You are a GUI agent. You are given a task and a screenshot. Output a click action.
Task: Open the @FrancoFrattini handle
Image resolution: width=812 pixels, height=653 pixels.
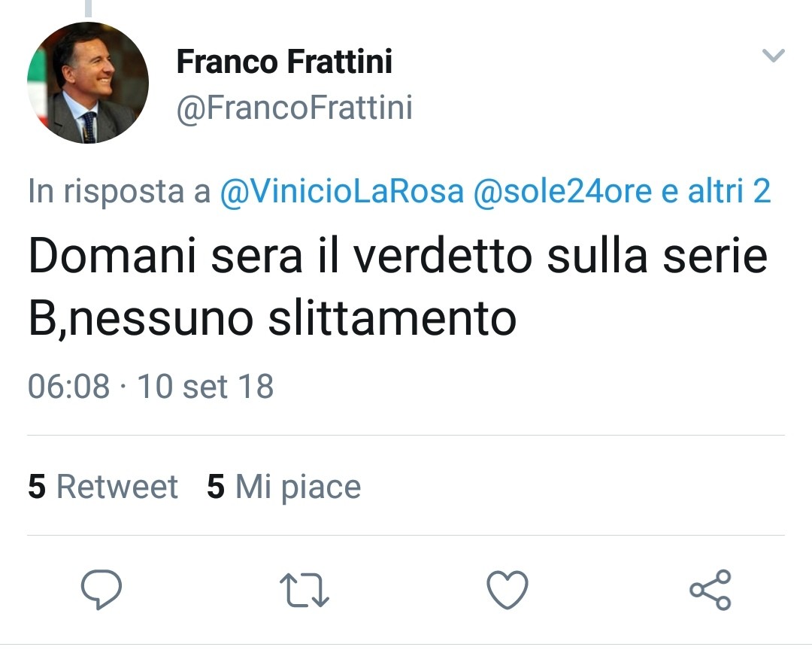tap(294, 108)
